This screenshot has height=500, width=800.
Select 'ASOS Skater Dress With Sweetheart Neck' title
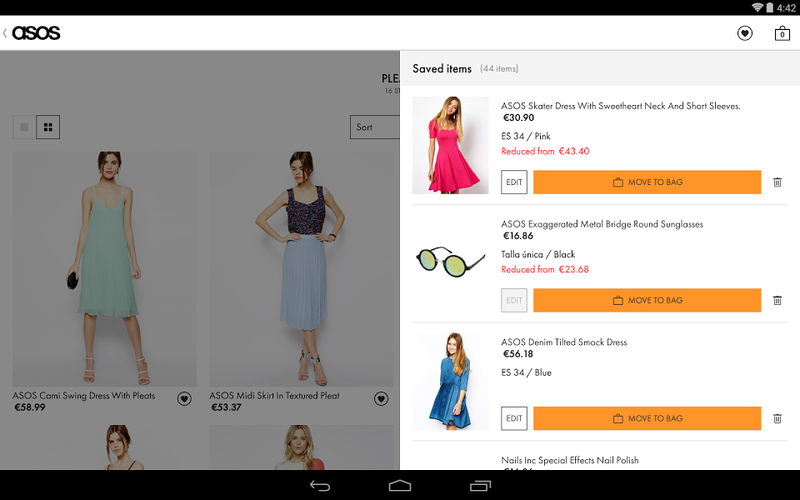pos(620,106)
